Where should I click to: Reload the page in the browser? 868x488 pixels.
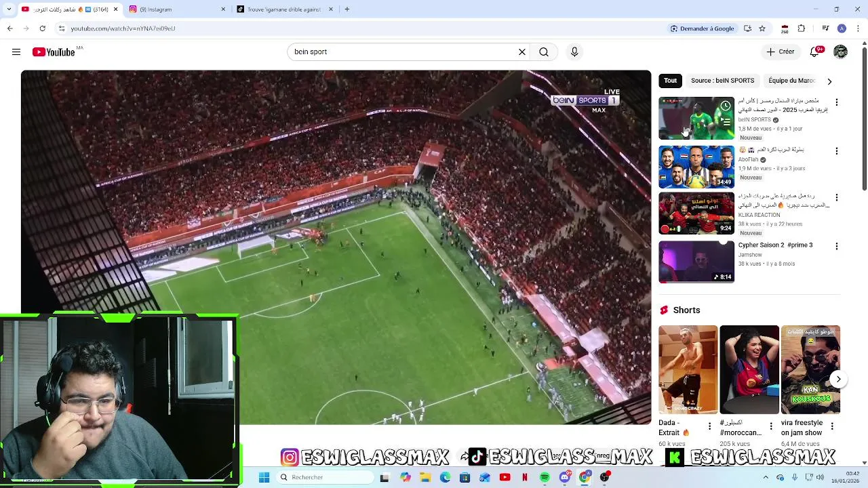(42, 28)
